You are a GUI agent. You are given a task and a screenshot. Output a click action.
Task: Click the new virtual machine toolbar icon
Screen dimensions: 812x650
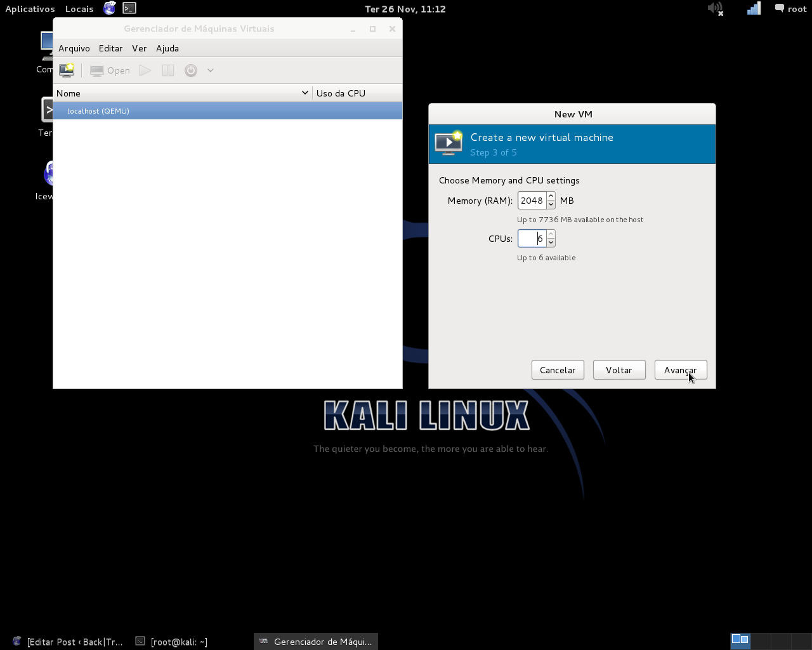coord(67,70)
